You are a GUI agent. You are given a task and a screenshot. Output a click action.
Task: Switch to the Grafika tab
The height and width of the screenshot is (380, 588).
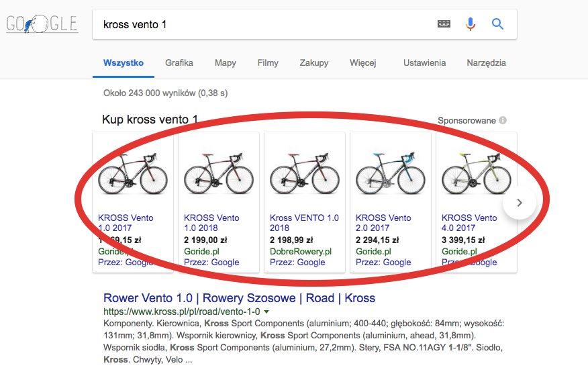179,63
